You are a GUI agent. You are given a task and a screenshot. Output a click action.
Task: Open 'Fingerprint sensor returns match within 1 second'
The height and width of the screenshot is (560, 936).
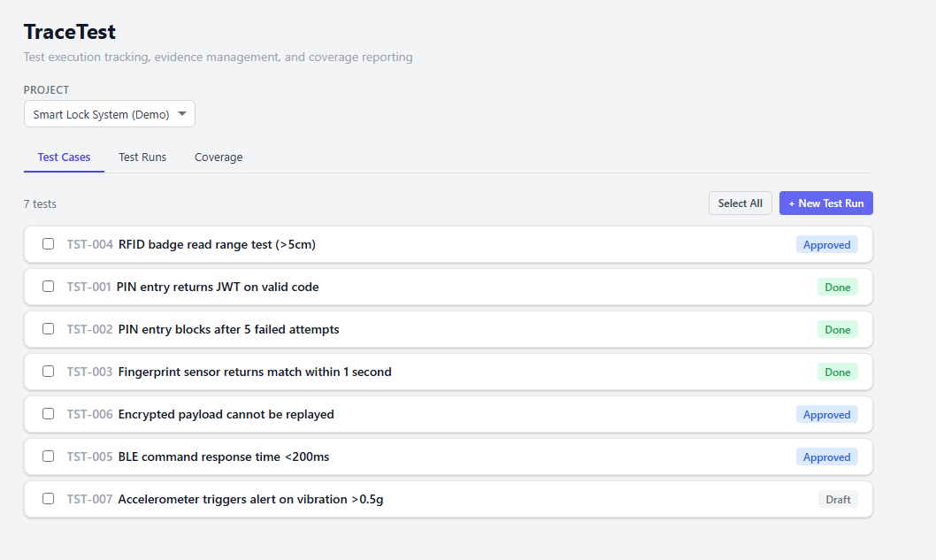tap(255, 372)
